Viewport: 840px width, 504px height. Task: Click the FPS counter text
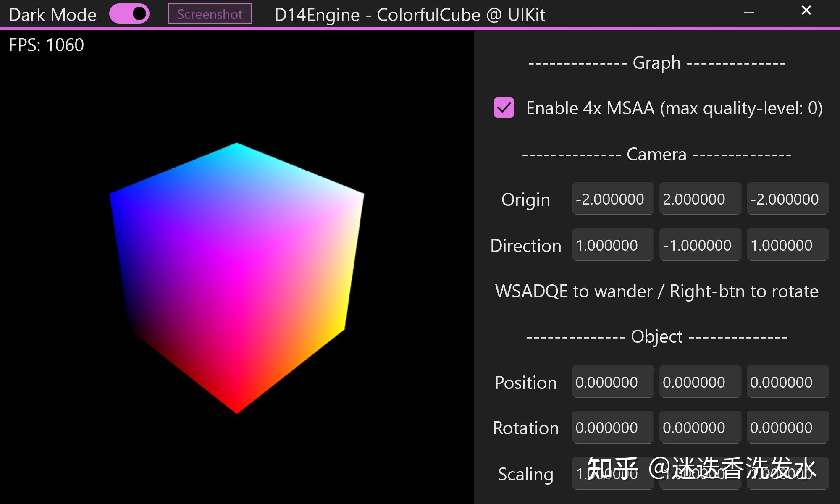pos(46,45)
